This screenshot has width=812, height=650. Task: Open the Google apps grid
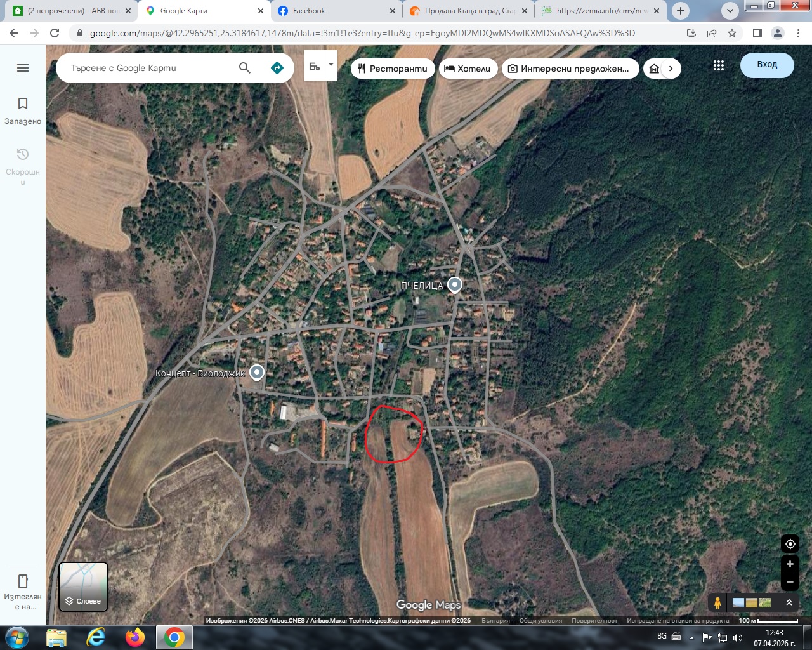pyautogui.click(x=718, y=65)
